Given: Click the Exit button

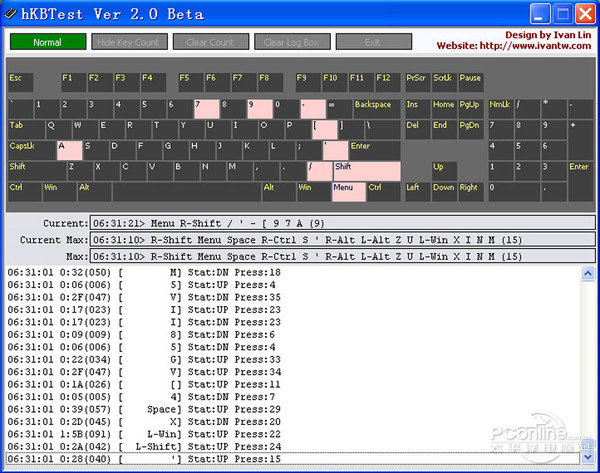Looking at the screenshot, I should coord(373,42).
